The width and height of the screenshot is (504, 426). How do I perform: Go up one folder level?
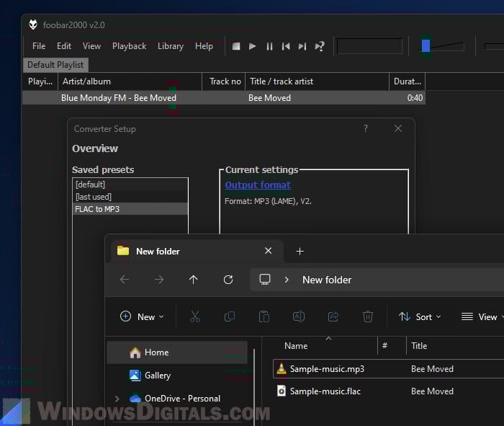click(x=193, y=280)
